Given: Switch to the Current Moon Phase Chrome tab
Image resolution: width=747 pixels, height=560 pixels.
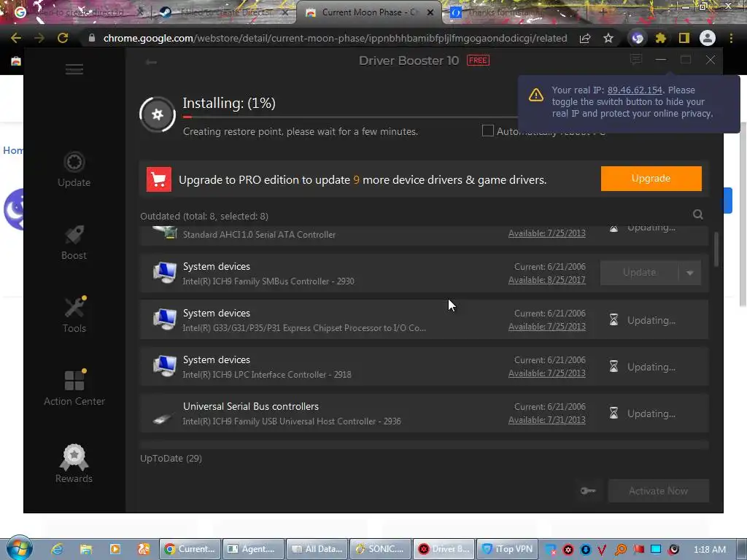Looking at the screenshot, I should tap(369, 12).
